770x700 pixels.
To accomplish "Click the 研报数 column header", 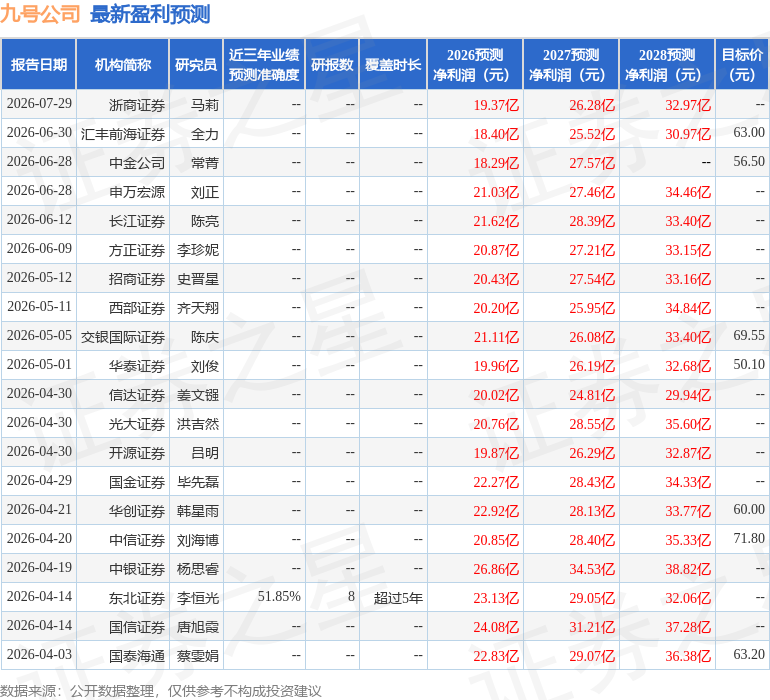I will tap(332, 64).
